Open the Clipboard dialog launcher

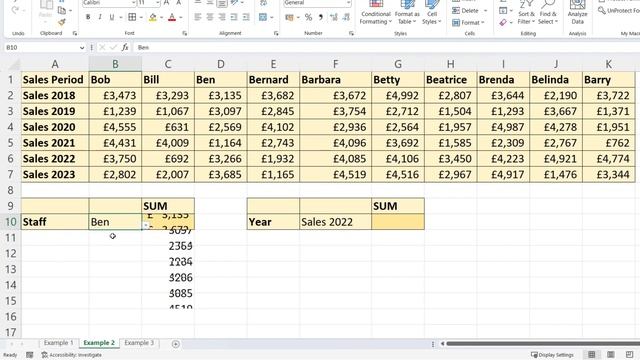pos(75,33)
